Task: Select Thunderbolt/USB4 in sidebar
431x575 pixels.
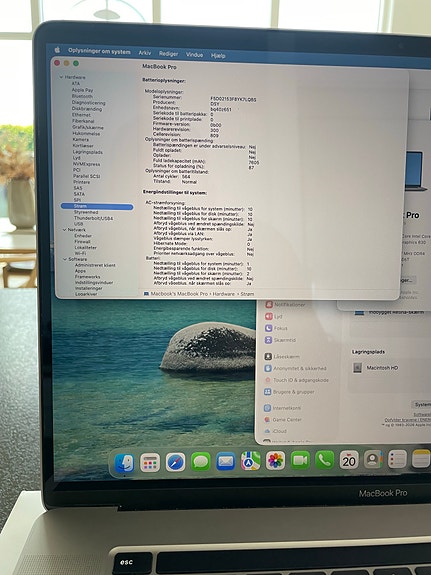Action: 94,218
